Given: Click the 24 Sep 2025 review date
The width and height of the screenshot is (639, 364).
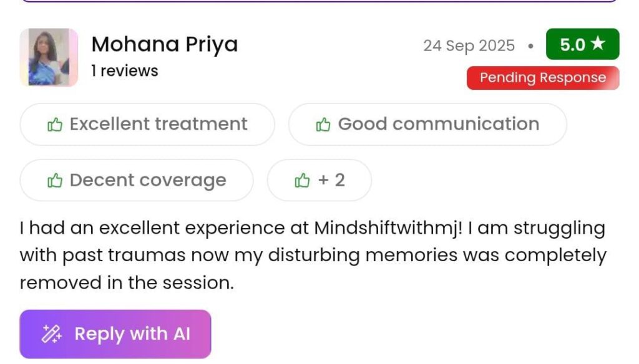Looking at the screenshot, I should [469, 45].
